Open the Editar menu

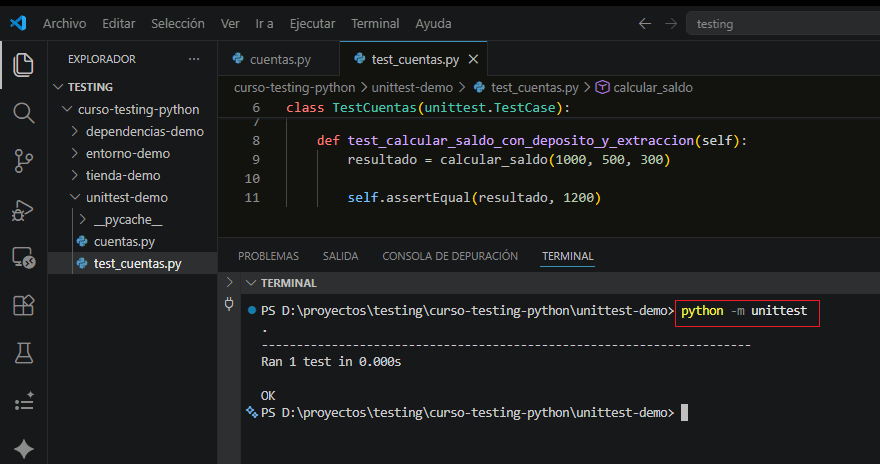[x=118, y=24]
